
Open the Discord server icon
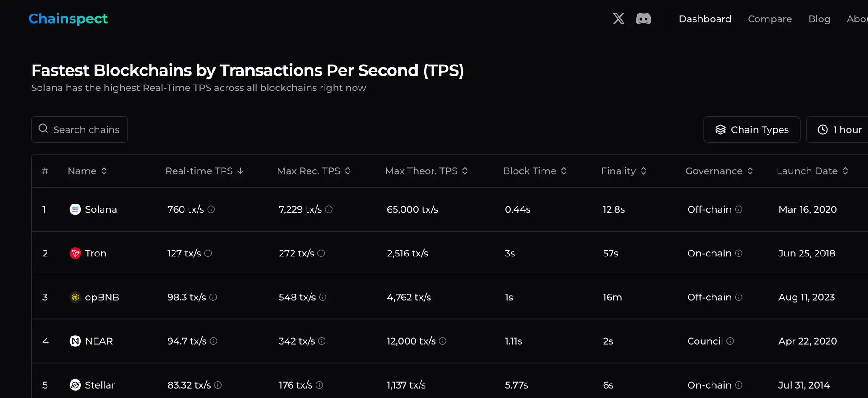click(x=643, y=19)
